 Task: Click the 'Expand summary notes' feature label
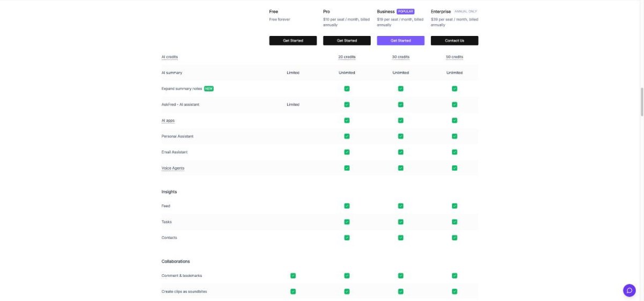pos(182,89)
